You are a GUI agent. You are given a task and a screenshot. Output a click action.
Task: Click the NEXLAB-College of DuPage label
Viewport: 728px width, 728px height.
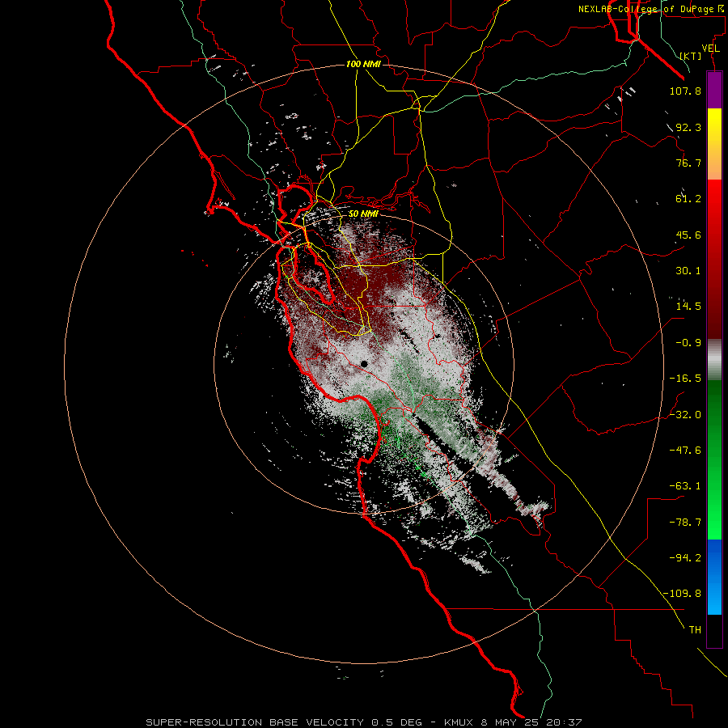point(653,9)
